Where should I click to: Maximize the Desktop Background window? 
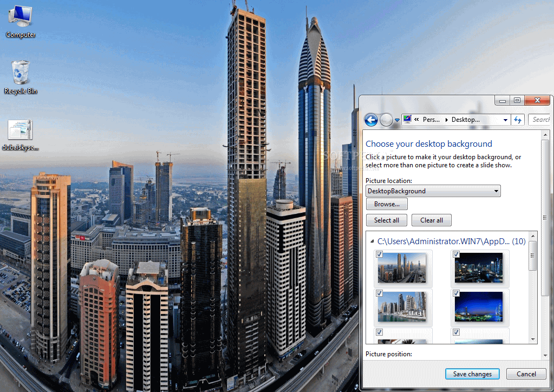517,101
